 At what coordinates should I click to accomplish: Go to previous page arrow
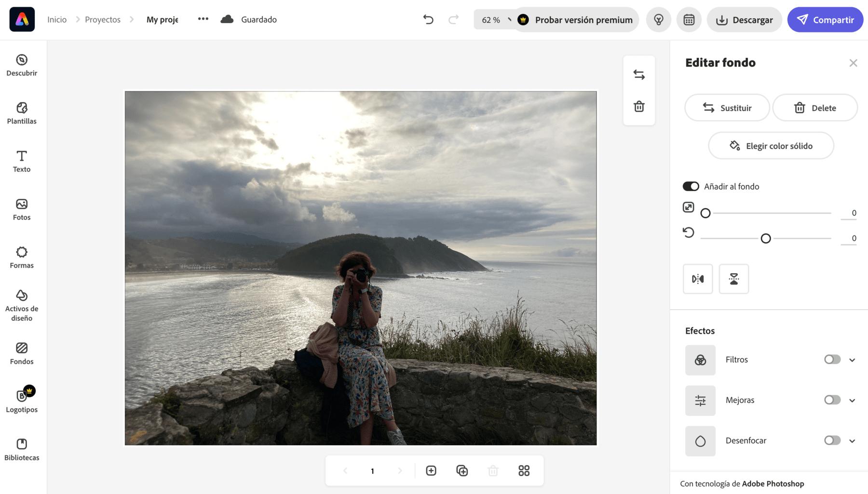[345, 470]
